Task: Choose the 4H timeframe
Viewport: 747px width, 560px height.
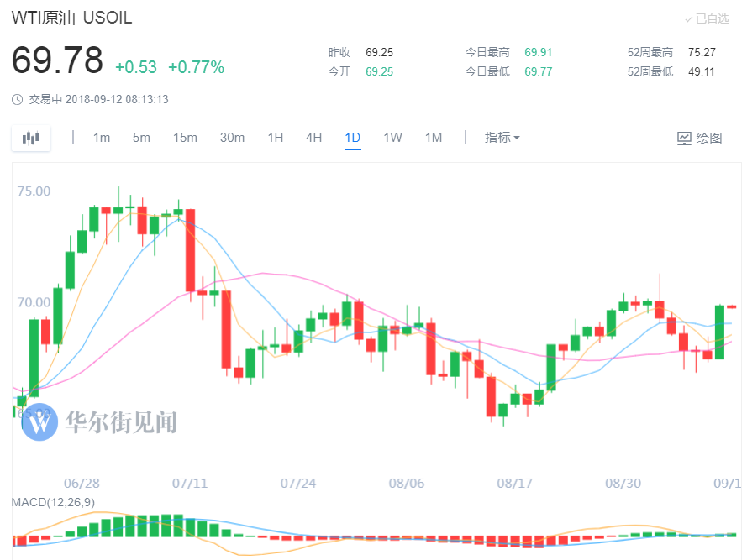Action: (x=313, y=138)
